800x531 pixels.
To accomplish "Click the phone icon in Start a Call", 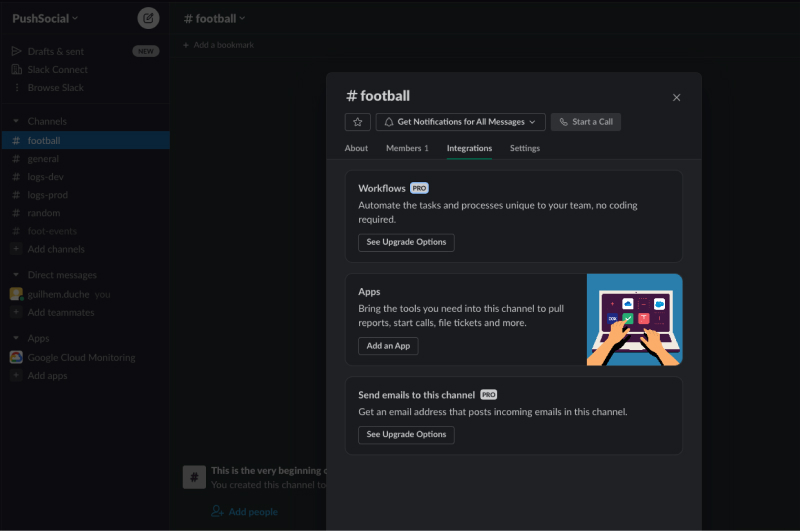I will point(563,122).
